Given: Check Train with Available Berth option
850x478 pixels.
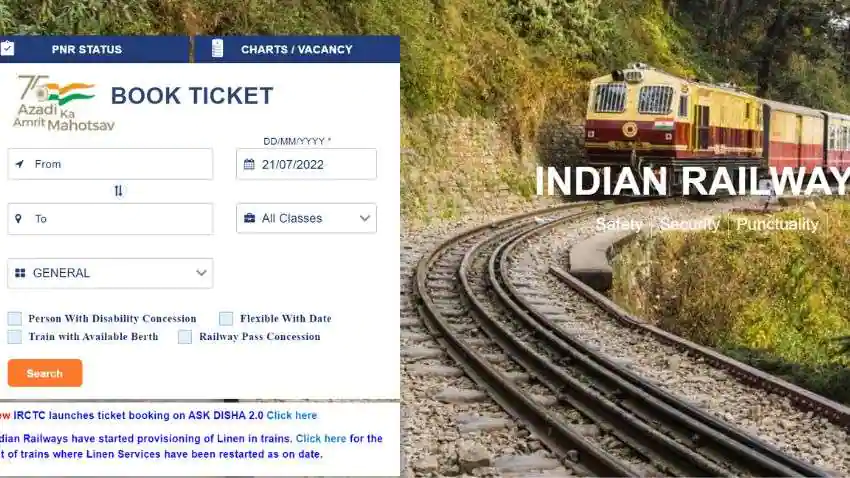Looking at the screenshot, I should point(15,337).
